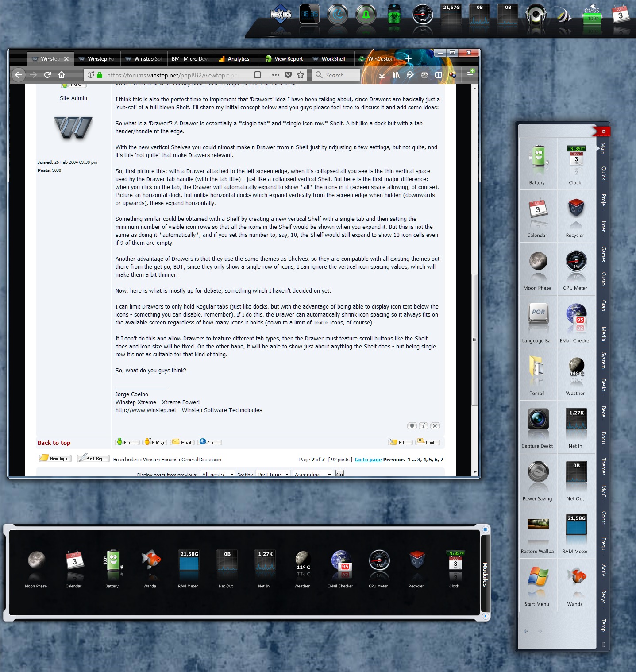Open CPU Meter in the bottom Modules shelf

coord(379,560)
